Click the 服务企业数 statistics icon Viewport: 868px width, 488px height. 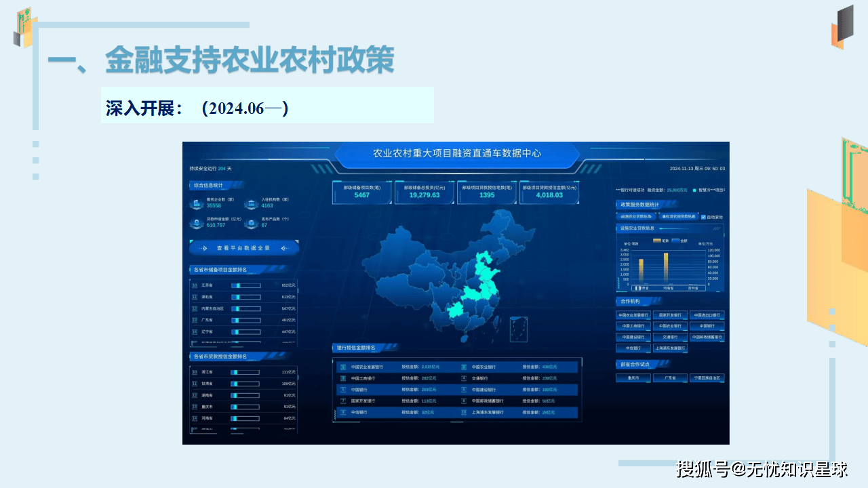pyautogui.click(x=197, y=203)
